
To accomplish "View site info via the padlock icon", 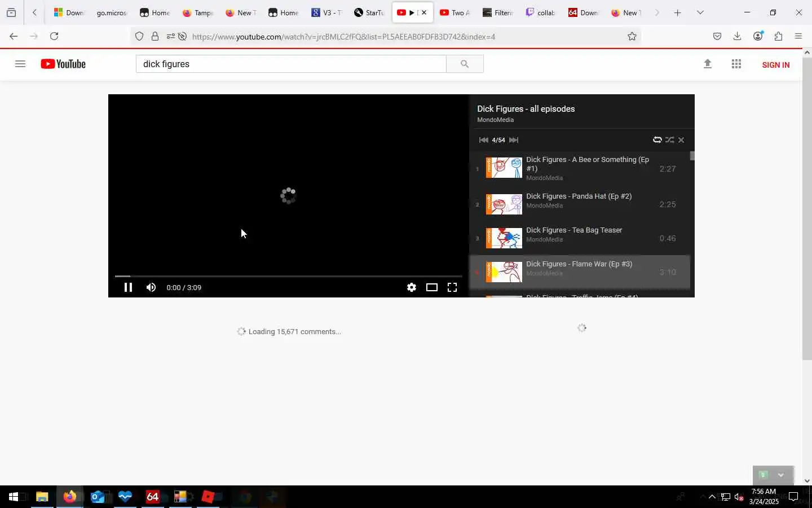I will tap(155, 37).
